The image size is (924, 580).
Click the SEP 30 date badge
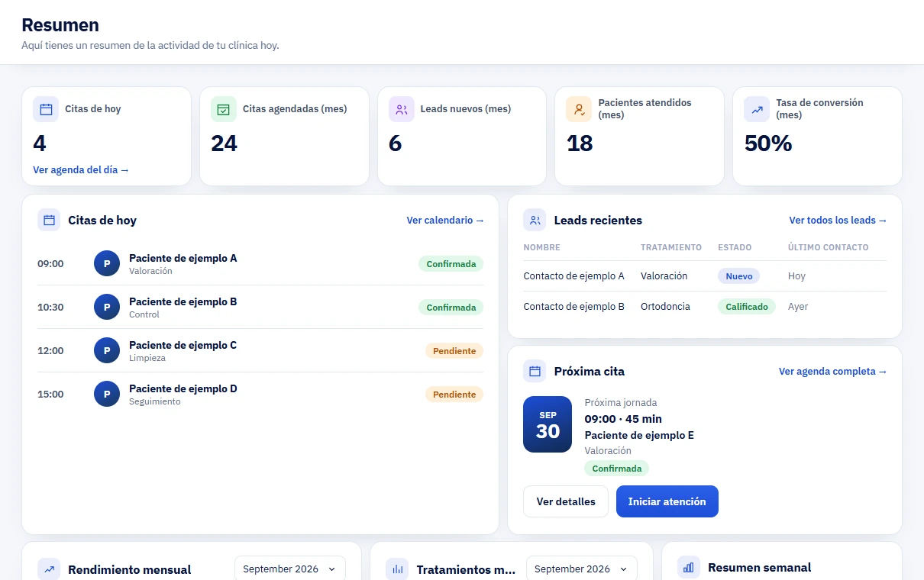(548, 424)
